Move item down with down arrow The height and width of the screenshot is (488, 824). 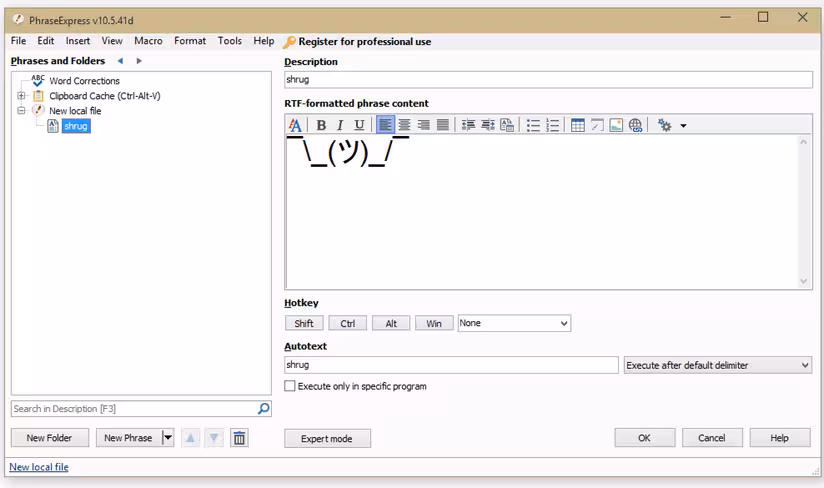214,438
